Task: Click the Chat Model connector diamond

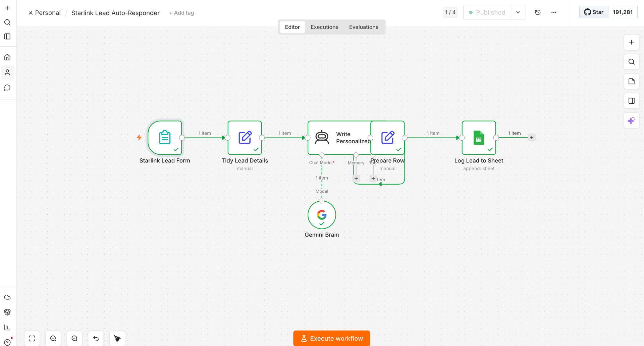Action: point(322,155)
